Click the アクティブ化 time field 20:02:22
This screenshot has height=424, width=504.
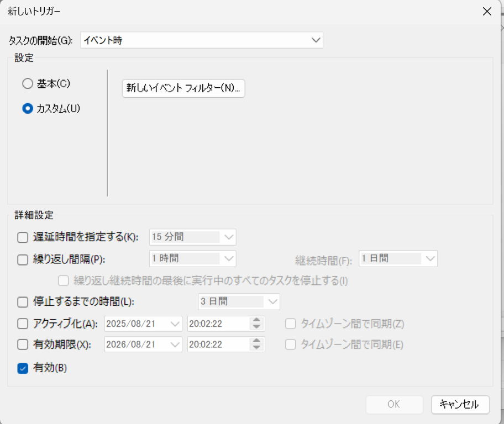click(x=218, y=324)
